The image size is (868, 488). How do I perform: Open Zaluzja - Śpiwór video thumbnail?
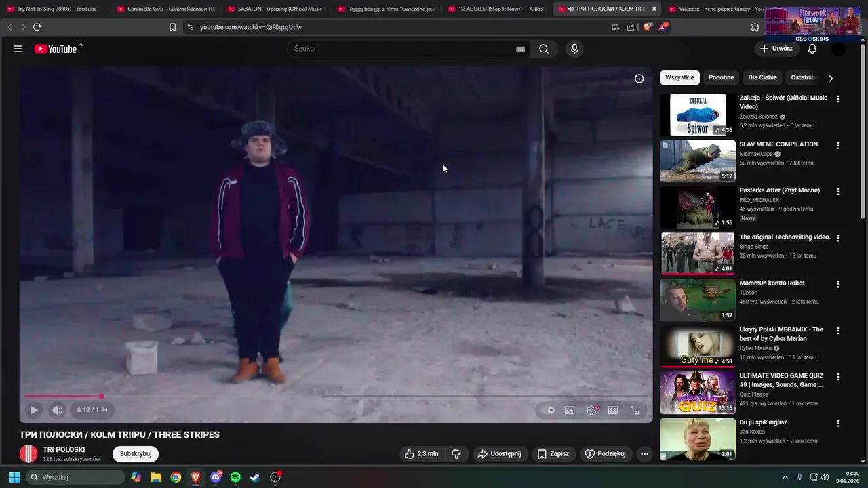(x=698, y=115)
